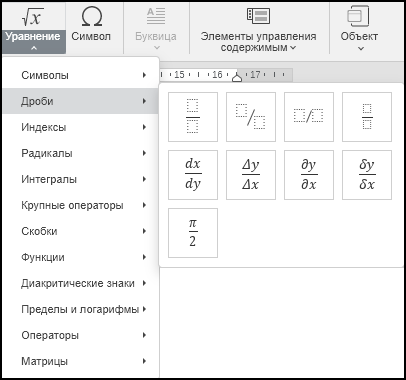Insert skewed fraction template
The width and height of the screenshot is (406, 380).
(x=251, y=117)
